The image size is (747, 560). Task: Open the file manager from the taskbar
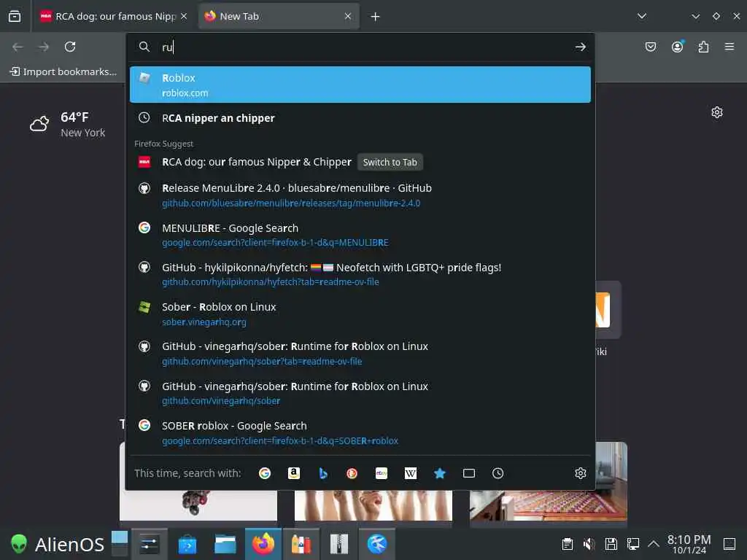click(x=225, y=544)
